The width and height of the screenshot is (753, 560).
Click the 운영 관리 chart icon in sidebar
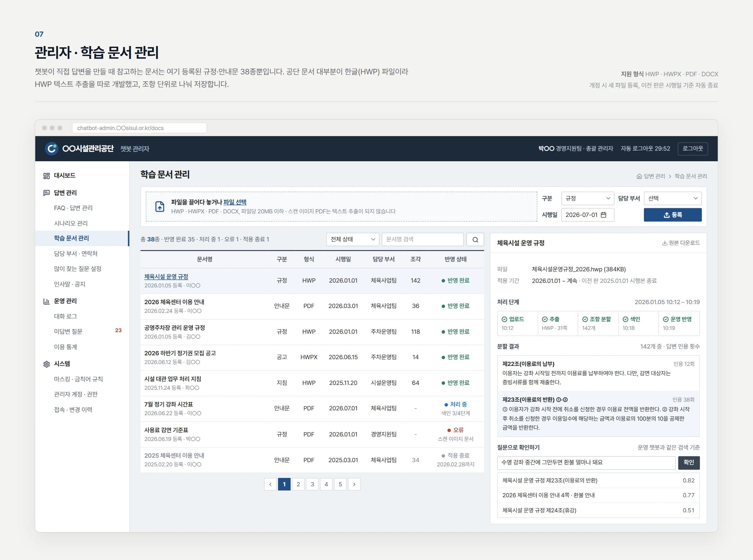(x=46, y=301)
